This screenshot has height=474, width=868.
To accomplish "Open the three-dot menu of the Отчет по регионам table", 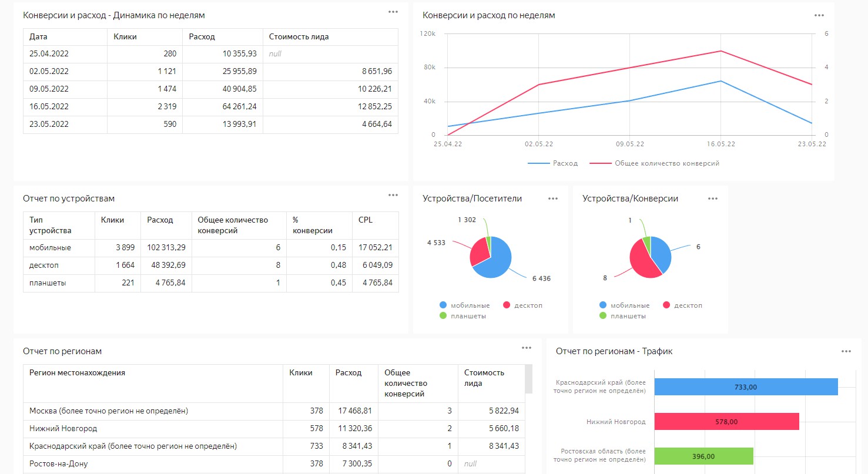I will pos(527,348).
